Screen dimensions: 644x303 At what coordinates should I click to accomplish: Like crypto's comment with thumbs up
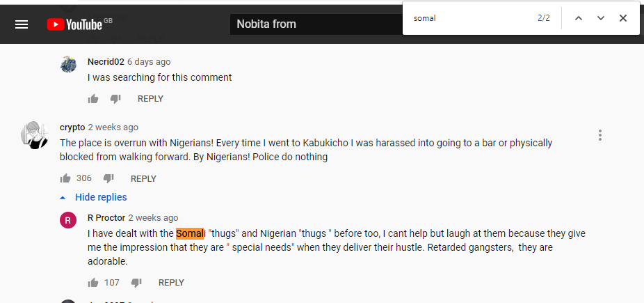[65, 178]
